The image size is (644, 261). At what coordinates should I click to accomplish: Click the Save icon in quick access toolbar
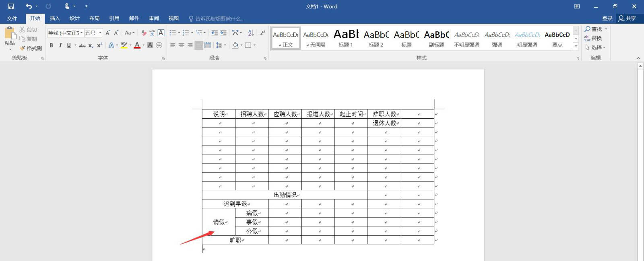click(11, 6)
